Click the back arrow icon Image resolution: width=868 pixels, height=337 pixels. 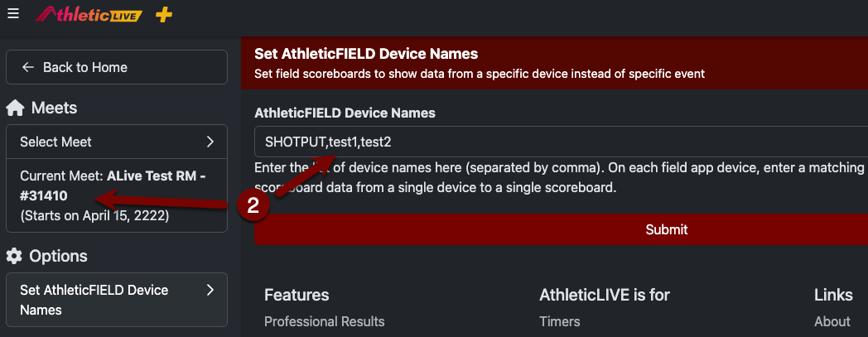(28, 68)
